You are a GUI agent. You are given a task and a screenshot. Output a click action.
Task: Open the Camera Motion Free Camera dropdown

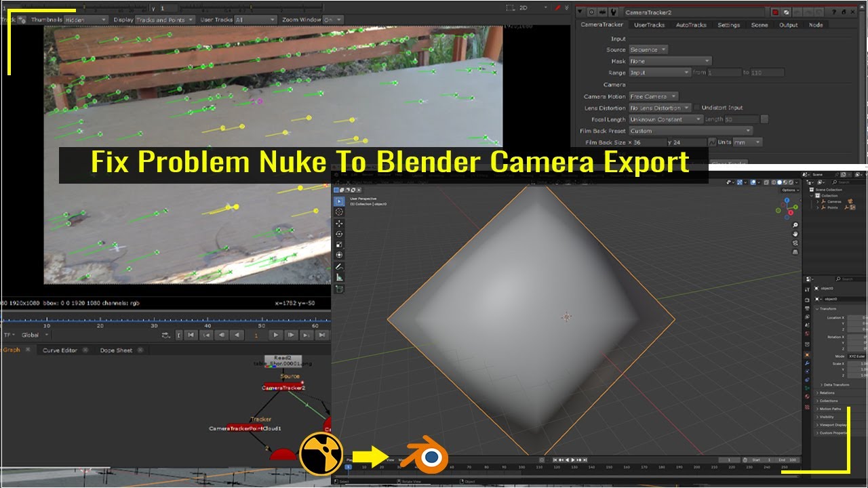654,96
